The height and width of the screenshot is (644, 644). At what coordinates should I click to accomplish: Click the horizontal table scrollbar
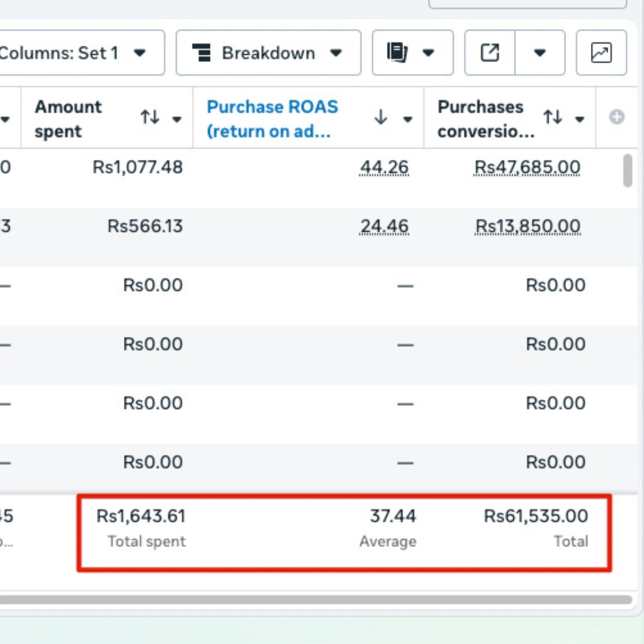click(316, 599)
